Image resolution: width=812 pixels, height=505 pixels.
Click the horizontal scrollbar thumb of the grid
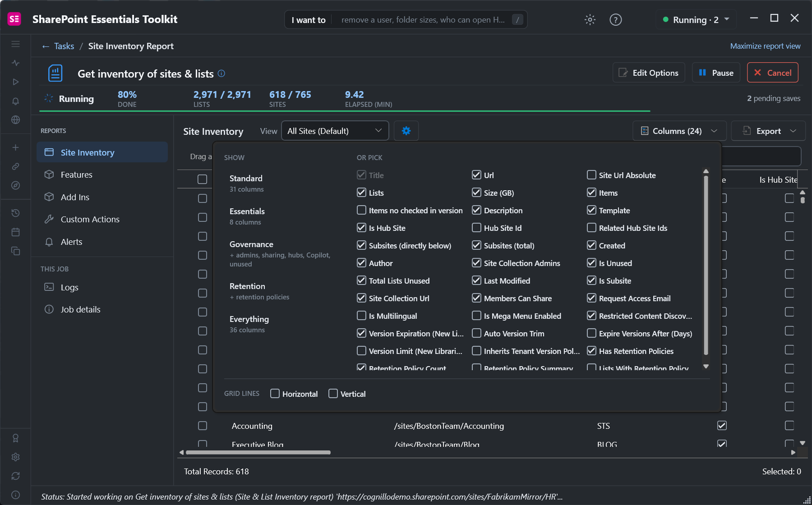tap(258, 452)
